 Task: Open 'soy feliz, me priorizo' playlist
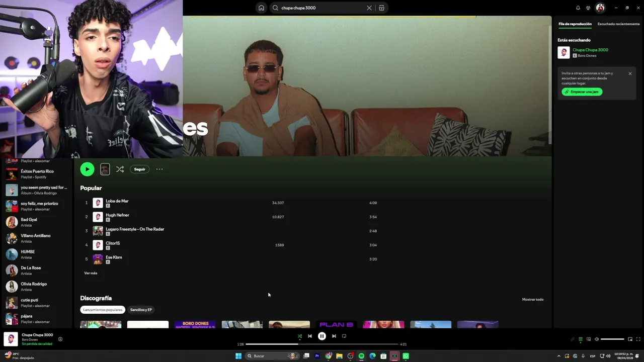[36, 206]
